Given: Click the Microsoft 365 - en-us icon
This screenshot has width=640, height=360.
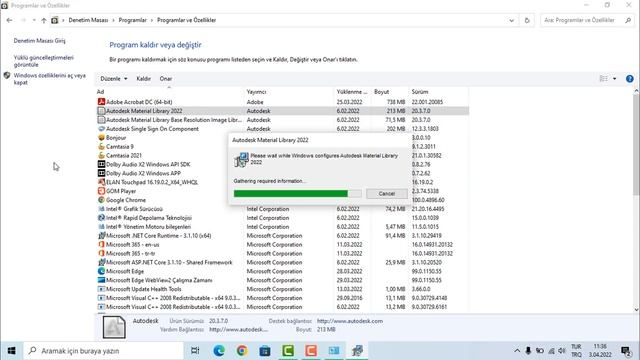Looking at the screenshot, I should [x=101, y=244].
